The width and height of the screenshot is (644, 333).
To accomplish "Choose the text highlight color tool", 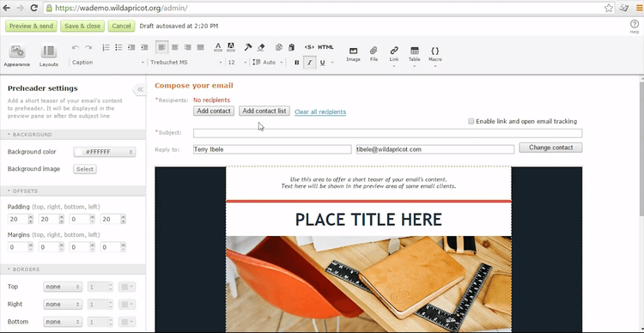I will pyautogui.click(x=231, y=47).
